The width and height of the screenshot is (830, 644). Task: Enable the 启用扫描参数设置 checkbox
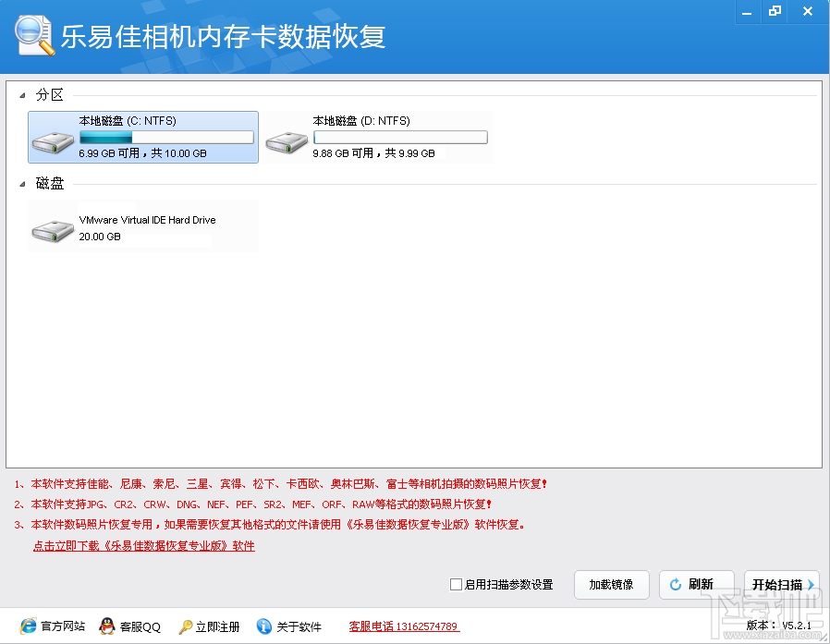pyautogui.click(x=456, y=584)
